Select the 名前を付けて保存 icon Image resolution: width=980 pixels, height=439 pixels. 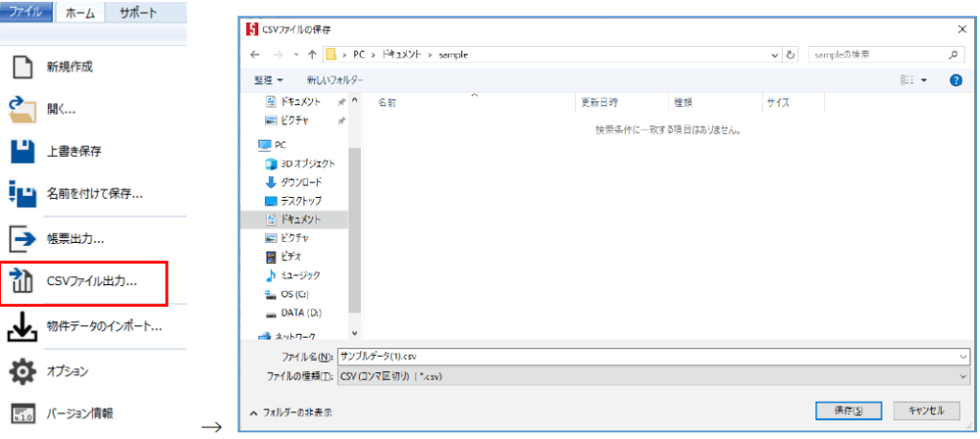21,194
